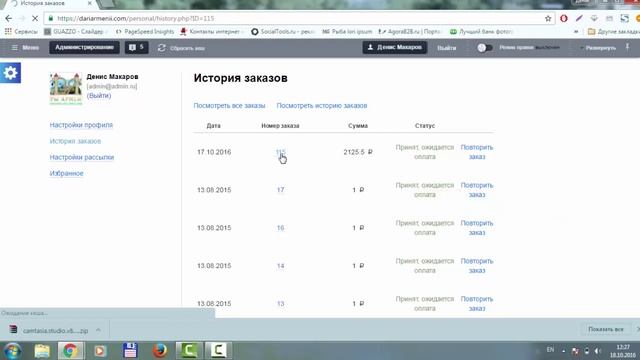Open Избранное sidebar link
The height and width of the screenshot is (360, 640).
coord(67,173)
